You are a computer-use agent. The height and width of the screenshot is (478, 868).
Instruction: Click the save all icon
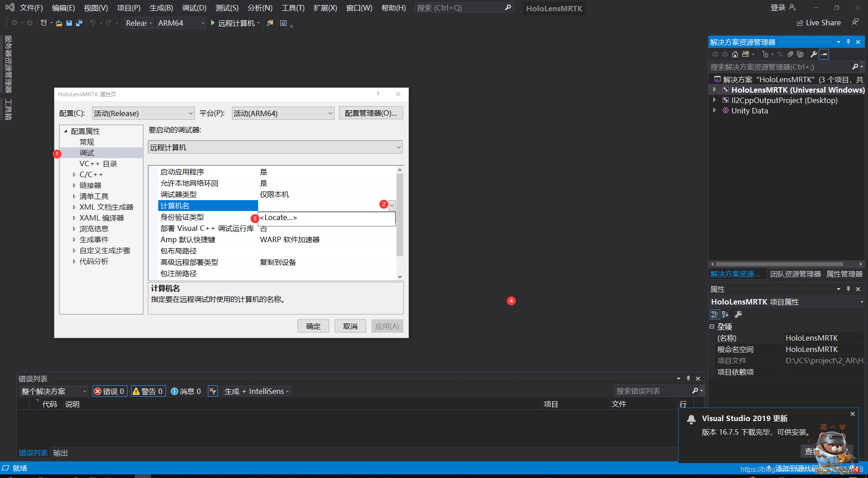point(79,23)
